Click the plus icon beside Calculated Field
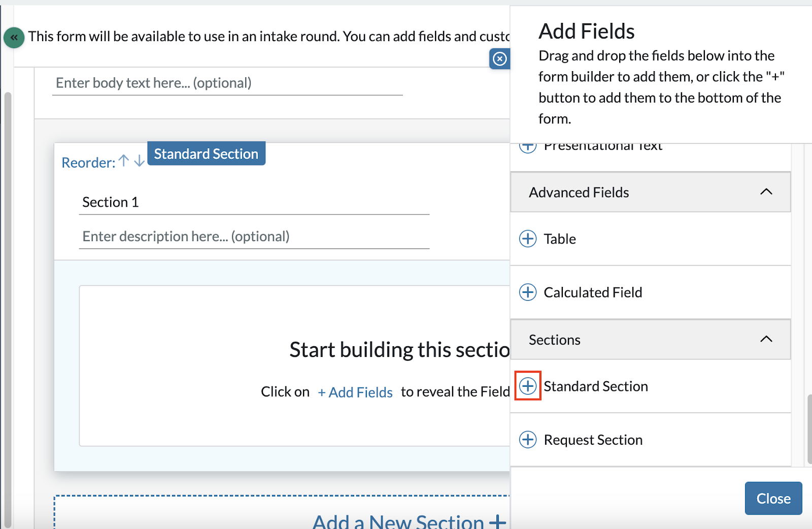 coord(528,292)
